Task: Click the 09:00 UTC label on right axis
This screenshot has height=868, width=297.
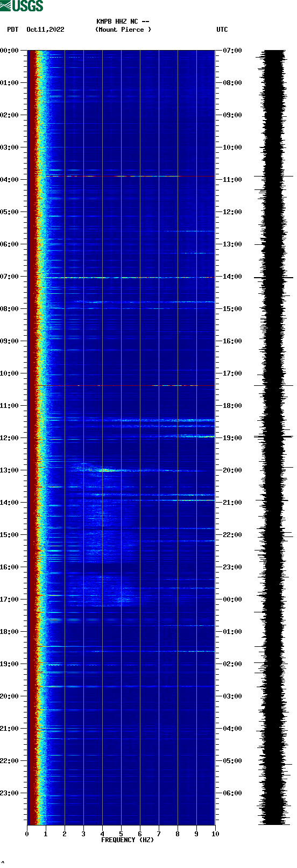Action: [x=232, y=115]
